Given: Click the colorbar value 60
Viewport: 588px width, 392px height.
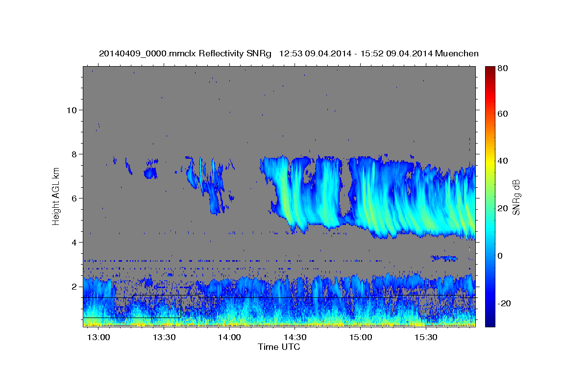Looking at the screenshot, I should click(502, 114).
